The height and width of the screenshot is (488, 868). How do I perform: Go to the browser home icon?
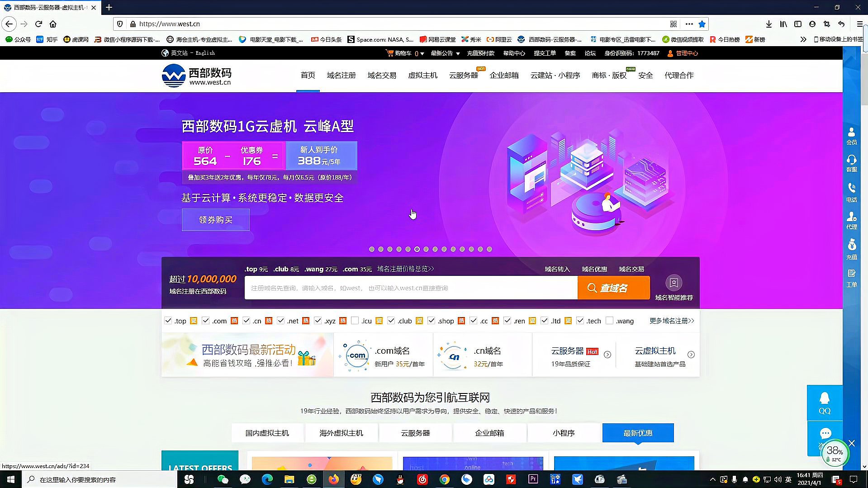pos(53,24)
